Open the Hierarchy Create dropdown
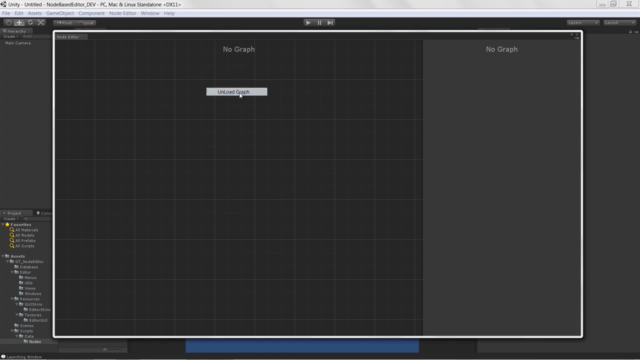This screenshot has height=360, width=640. point(11,37)
